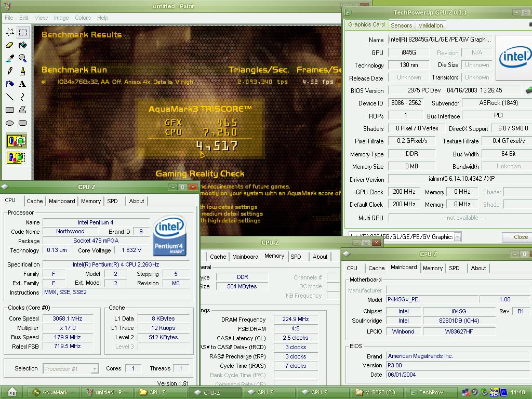This screenshot has height=399, width=532.
Task: Select the Polygon shape tool
Action: (23, 110)
